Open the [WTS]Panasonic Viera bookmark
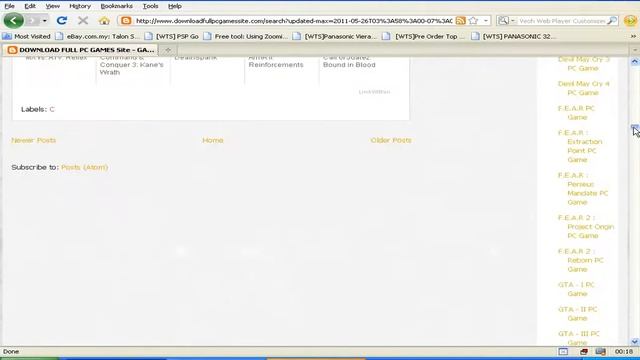The height and width of the screenshot is (360, 640). [x=336, y=36]
